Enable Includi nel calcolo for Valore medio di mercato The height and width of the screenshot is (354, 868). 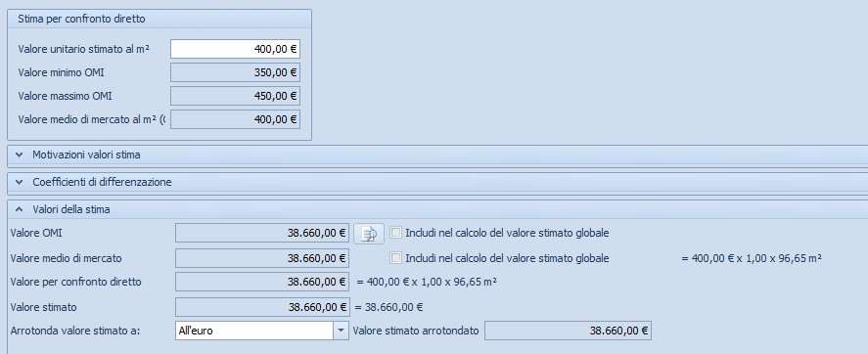395,258
